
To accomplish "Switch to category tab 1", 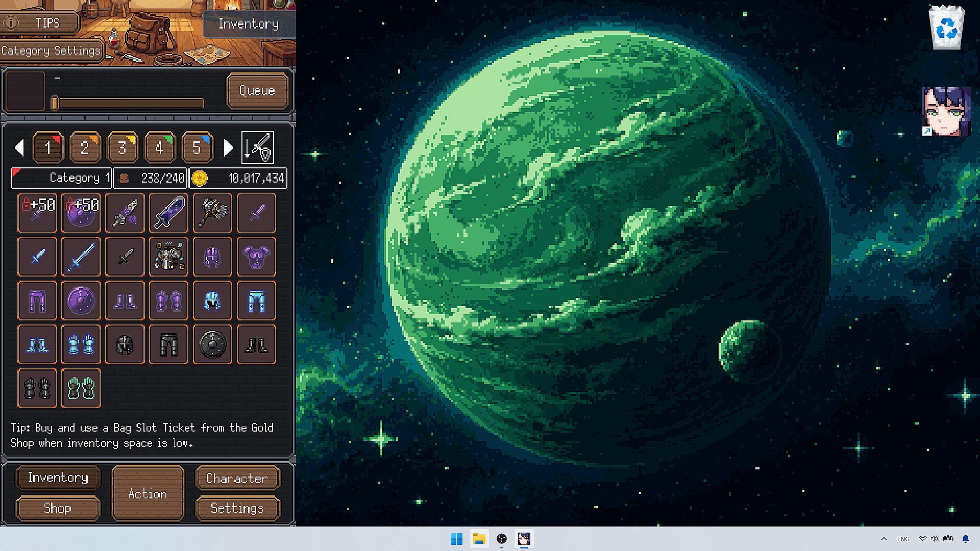I will coord(47,147).
